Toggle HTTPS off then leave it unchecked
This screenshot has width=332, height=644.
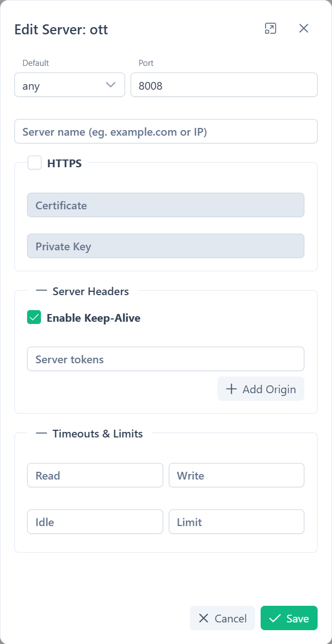point(34,162)
